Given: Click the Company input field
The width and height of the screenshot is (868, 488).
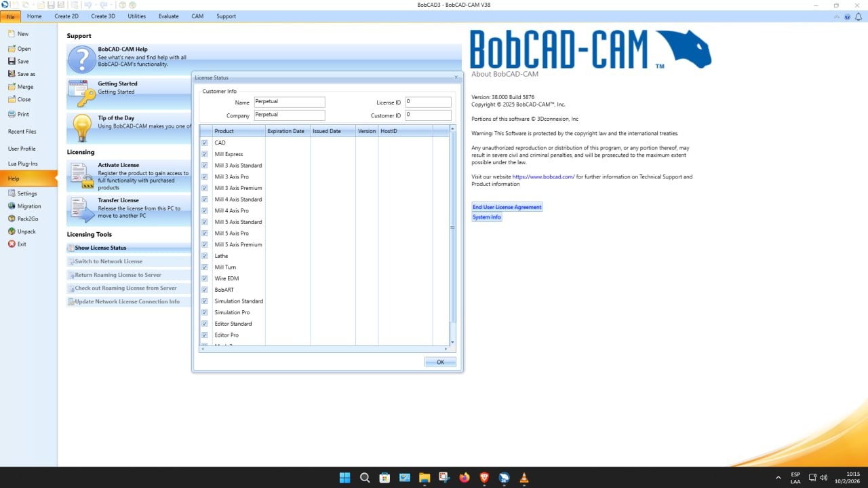Looking at the screenshot, I should (x=290, y=115).
